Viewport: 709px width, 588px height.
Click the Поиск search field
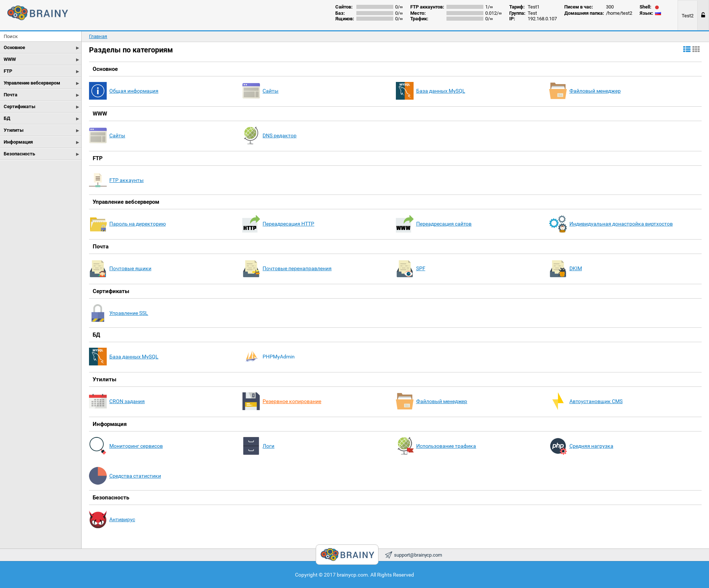pos(40,36)
